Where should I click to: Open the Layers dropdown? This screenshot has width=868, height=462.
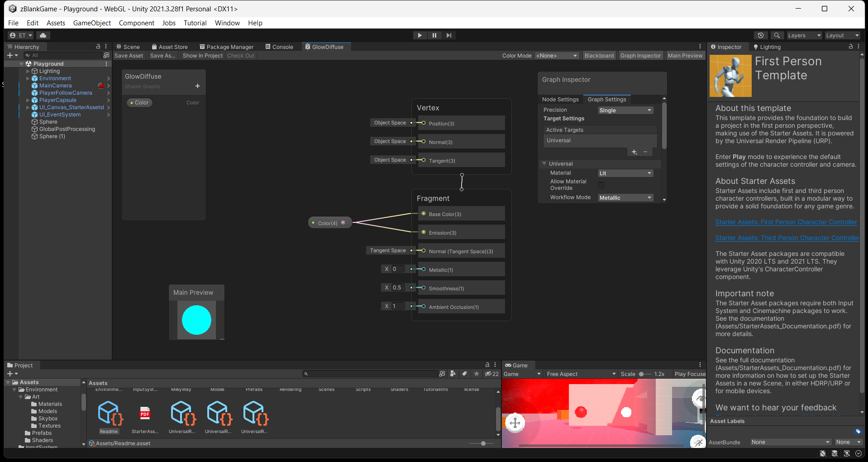[804, 35]
